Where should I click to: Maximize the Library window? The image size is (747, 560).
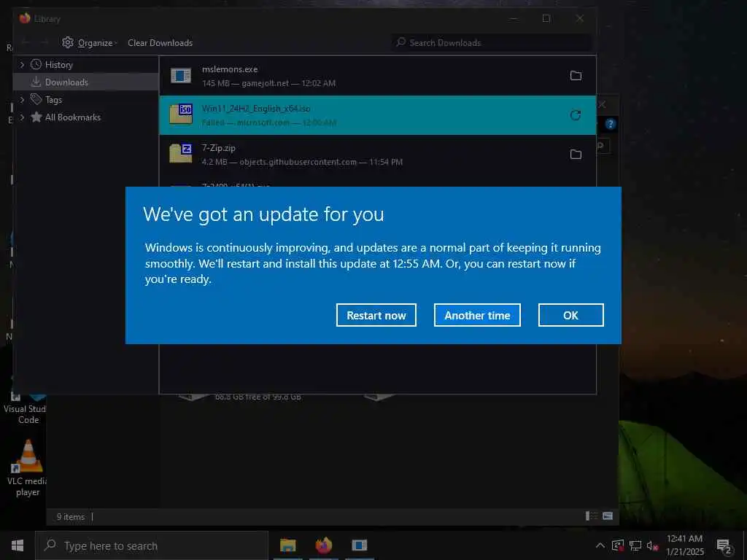pyautogui.click(x=546, y=18)
